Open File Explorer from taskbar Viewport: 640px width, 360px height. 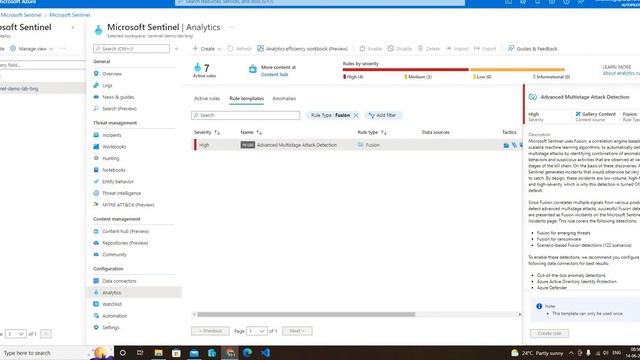pos(158,353)
